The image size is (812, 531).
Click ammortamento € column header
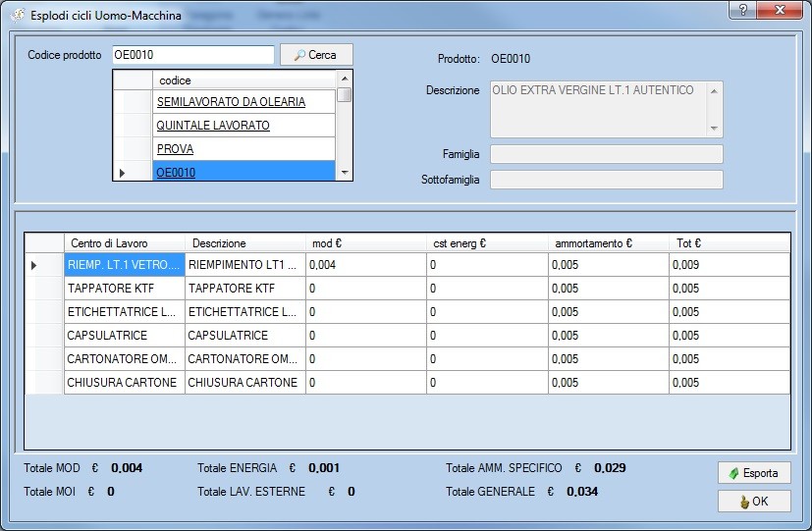pos(609,243)
